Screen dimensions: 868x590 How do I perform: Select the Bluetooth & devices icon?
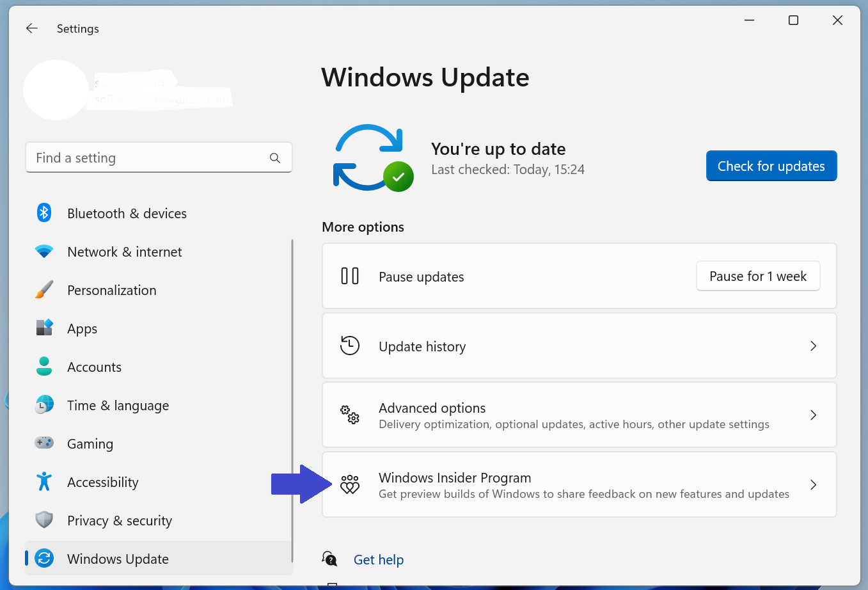click(x=43, y=212)
